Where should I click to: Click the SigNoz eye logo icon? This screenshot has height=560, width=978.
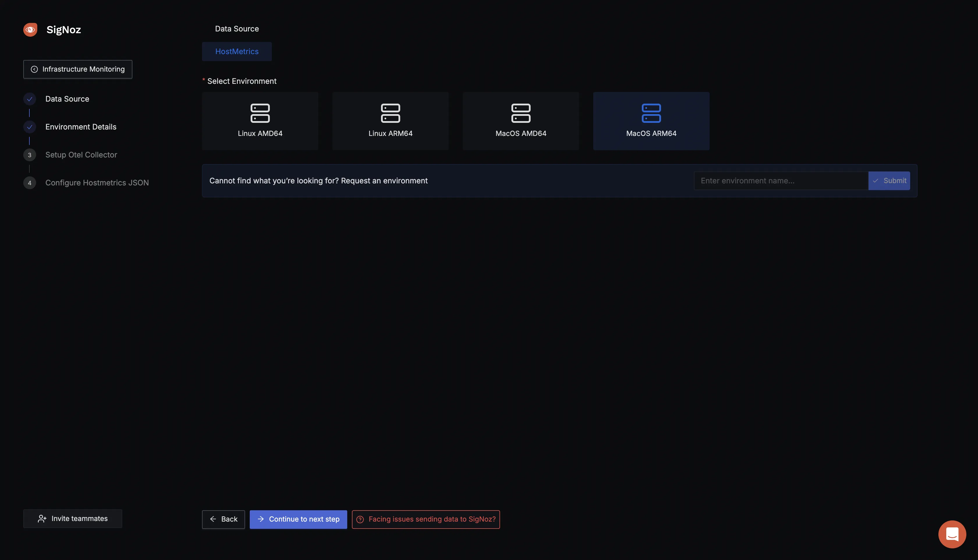(30, 30)
